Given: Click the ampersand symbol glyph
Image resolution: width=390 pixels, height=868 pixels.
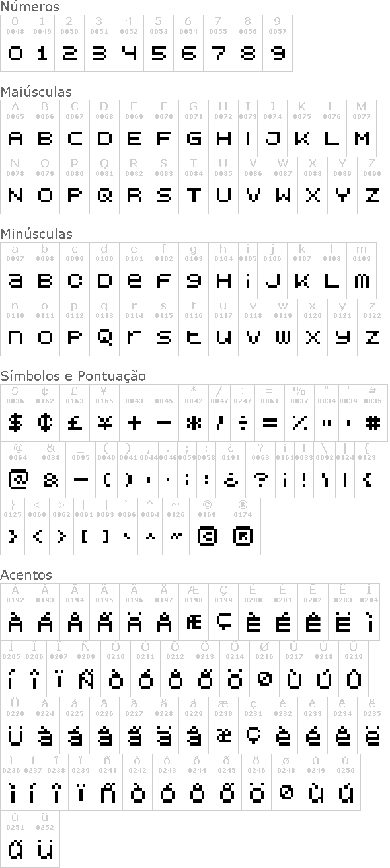Looking at the screenshot, I should [51, 481].
